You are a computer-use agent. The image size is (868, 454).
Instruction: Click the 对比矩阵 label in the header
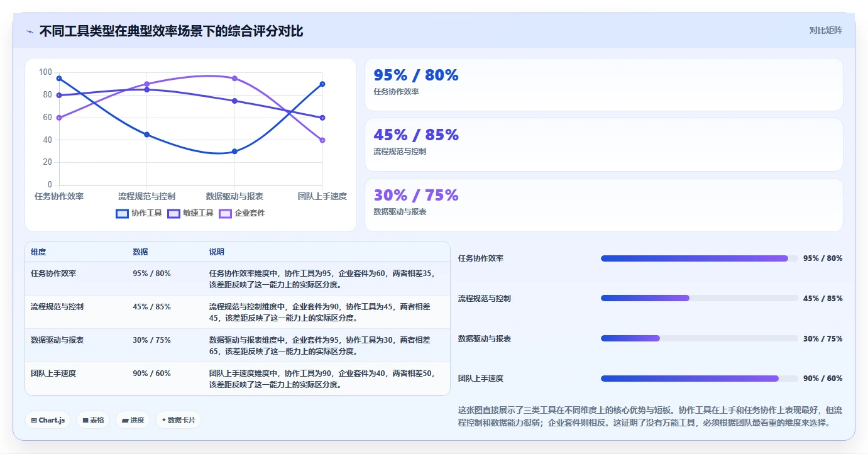(825, 30)
